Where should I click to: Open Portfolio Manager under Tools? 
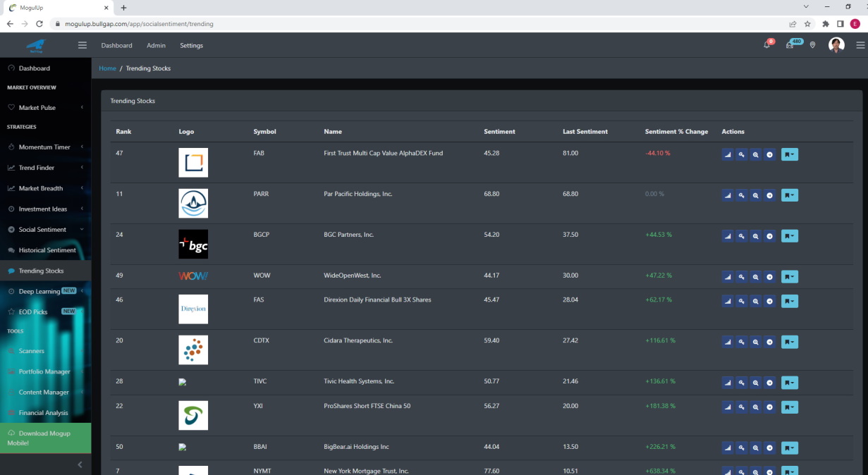pos(45,371)
